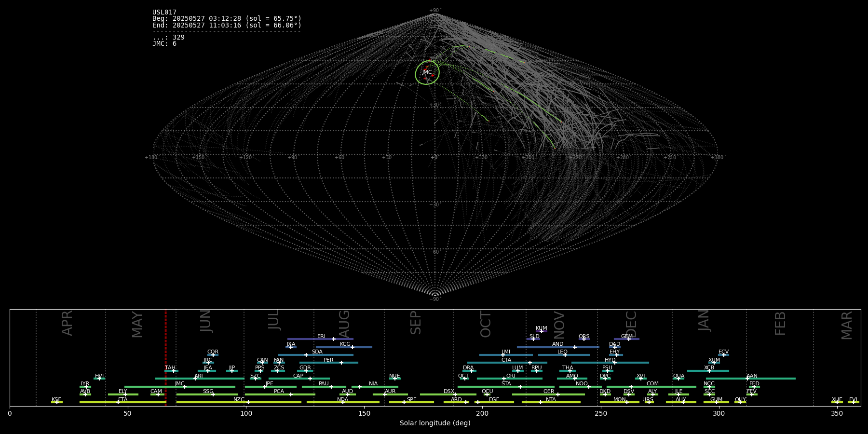The width and height of the screenshot is (868, 434).
Task: Select the End: 20250527 11:03:16 line
Action: (227, 25)
